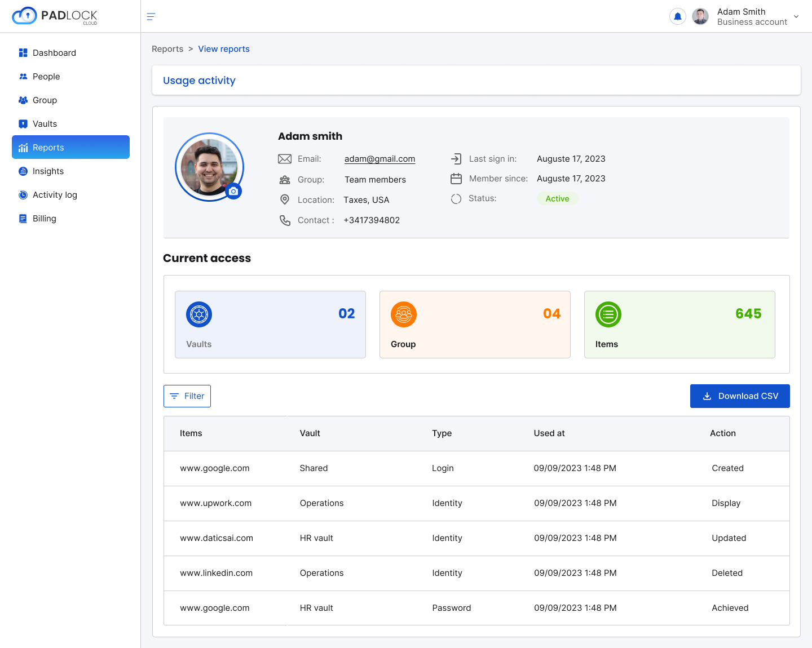Image resolution: width=812 pixels, height=648 pixels.
Task: Go to the People menu item
Action: 70,77
